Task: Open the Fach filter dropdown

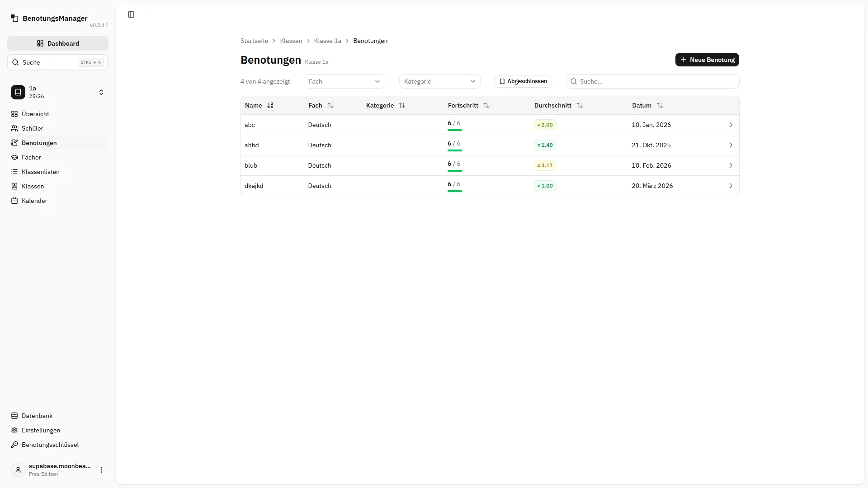Action: point(344,81)
